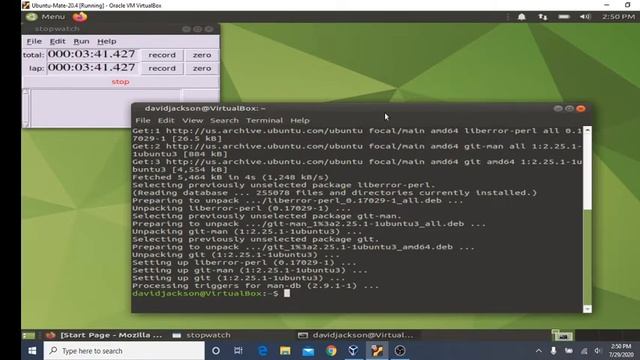Open the stopwatch Help menu
The height and width of the screenshot is (360, 640).
tap(107, 41)
